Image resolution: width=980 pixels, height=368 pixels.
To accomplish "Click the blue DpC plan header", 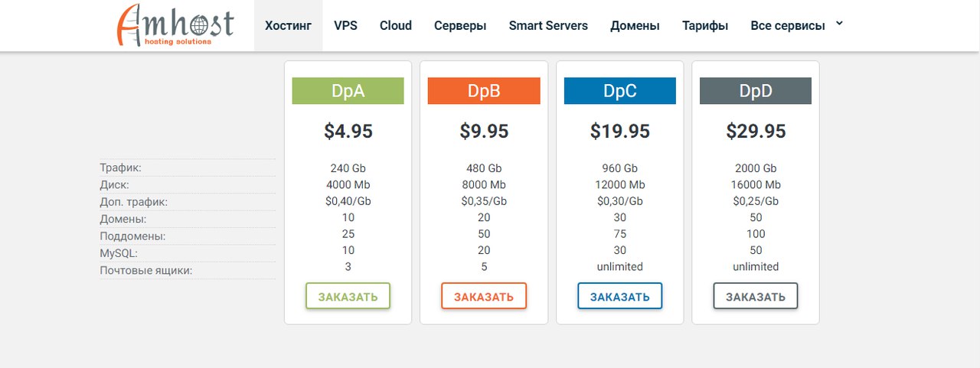I will tap(619, 91).
